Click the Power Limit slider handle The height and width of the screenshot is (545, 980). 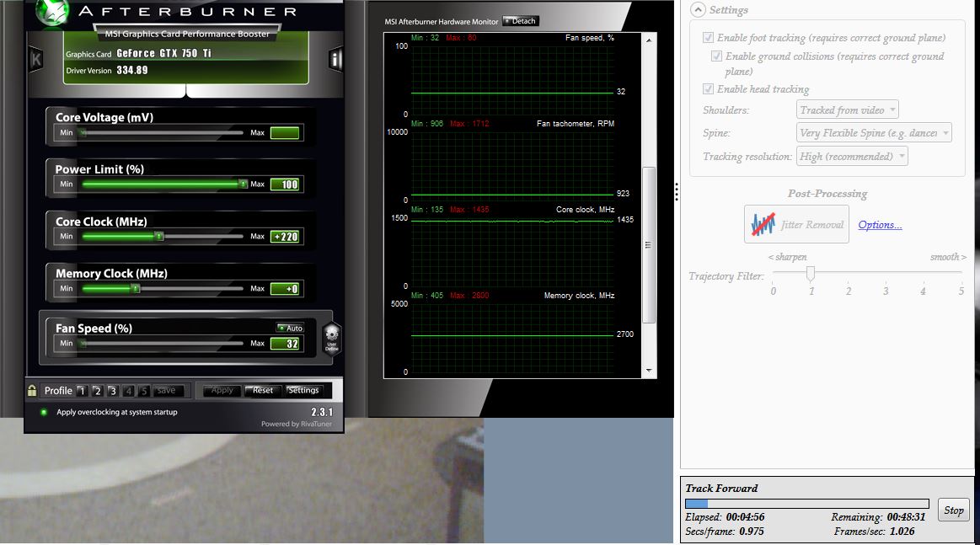pos(244,184)
